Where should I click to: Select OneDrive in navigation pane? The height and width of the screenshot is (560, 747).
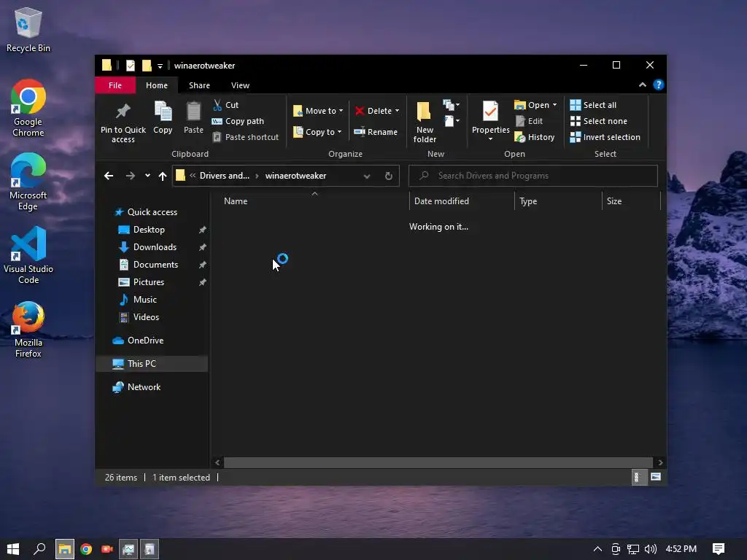(x=145, y=341)
